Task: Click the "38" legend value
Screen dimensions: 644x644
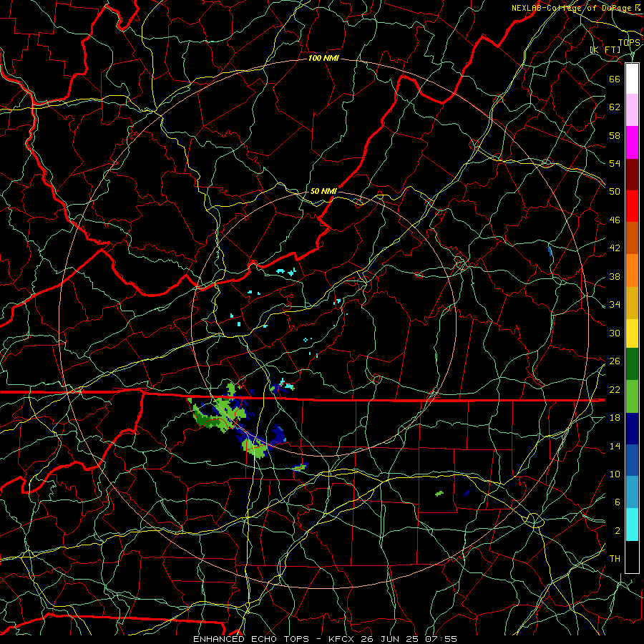Action: pyautogui.click(x=615, y=276)
